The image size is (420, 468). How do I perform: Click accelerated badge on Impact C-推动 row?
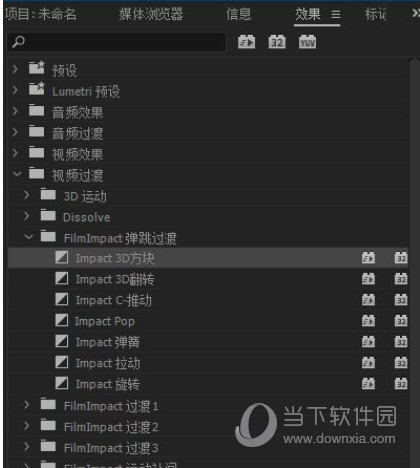pos(368,300)
